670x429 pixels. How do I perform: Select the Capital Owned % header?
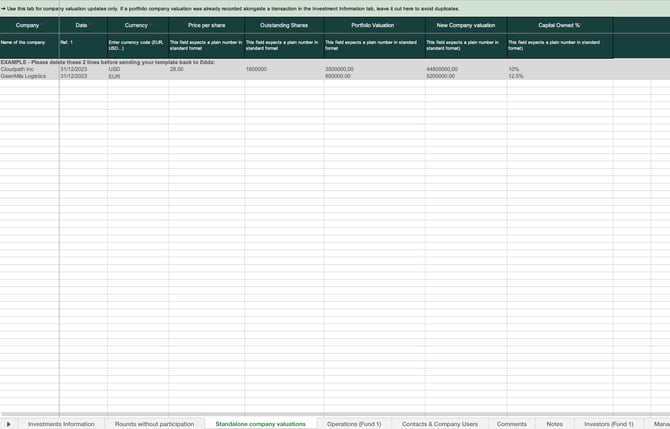pos(559,24)
